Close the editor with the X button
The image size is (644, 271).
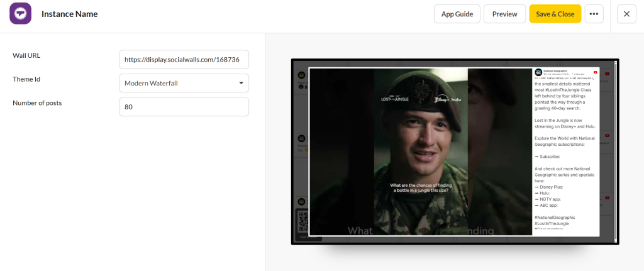point(626,14)
